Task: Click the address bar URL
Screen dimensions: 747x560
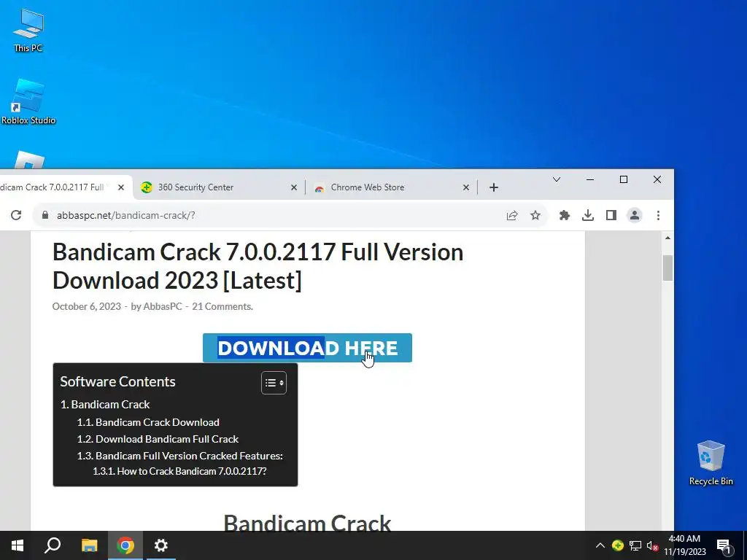Action: [125, 215]
